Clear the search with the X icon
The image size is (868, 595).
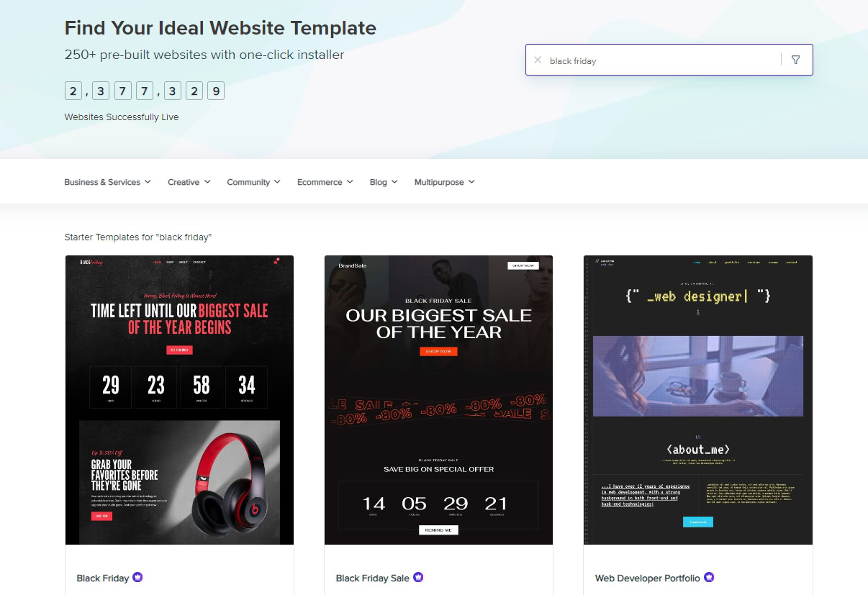(538, 60)
